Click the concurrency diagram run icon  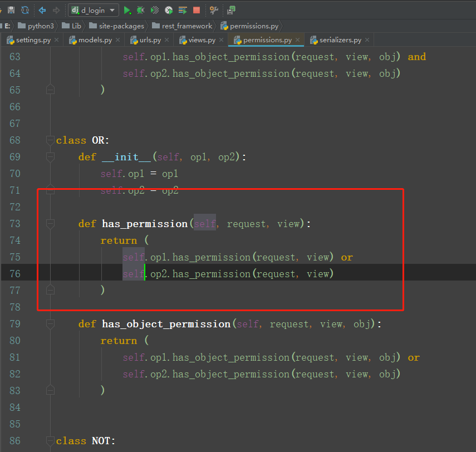point(183,11)
